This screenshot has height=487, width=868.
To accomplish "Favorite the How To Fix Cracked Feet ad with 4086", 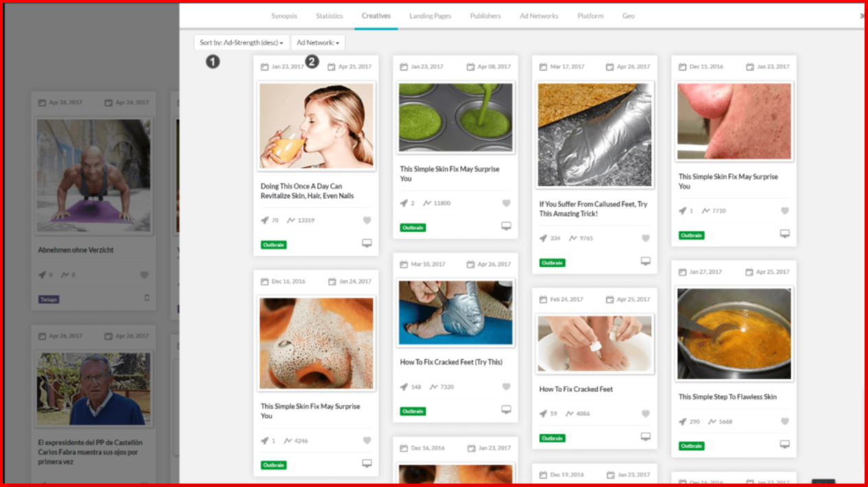I will coord(645,414).
